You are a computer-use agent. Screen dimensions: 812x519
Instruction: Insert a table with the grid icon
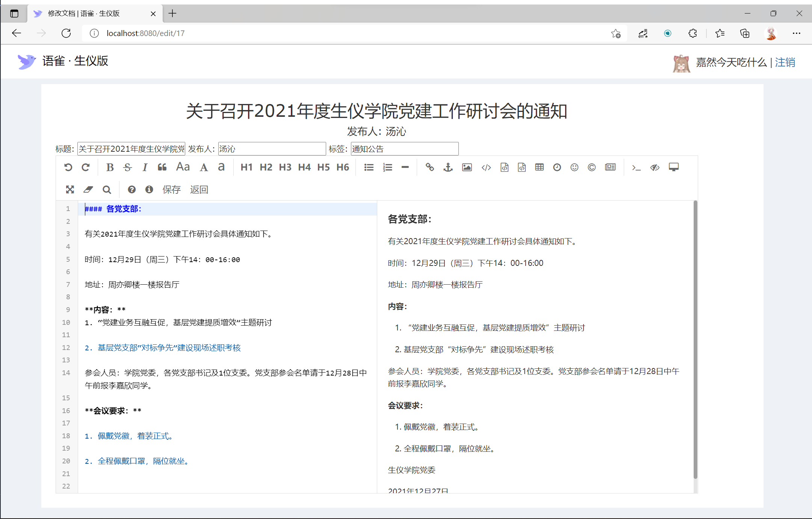(540, 167)
